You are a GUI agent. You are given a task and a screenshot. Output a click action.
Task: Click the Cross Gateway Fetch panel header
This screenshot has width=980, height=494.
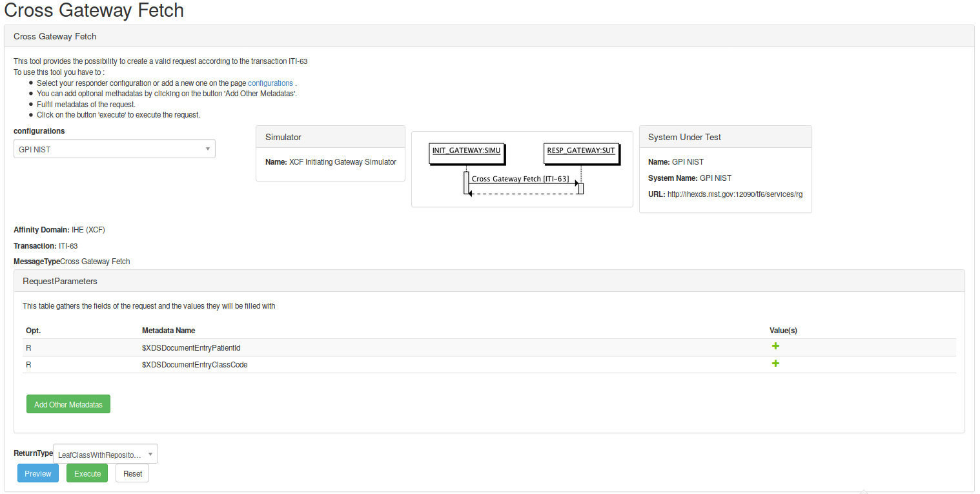pos(489,36)
